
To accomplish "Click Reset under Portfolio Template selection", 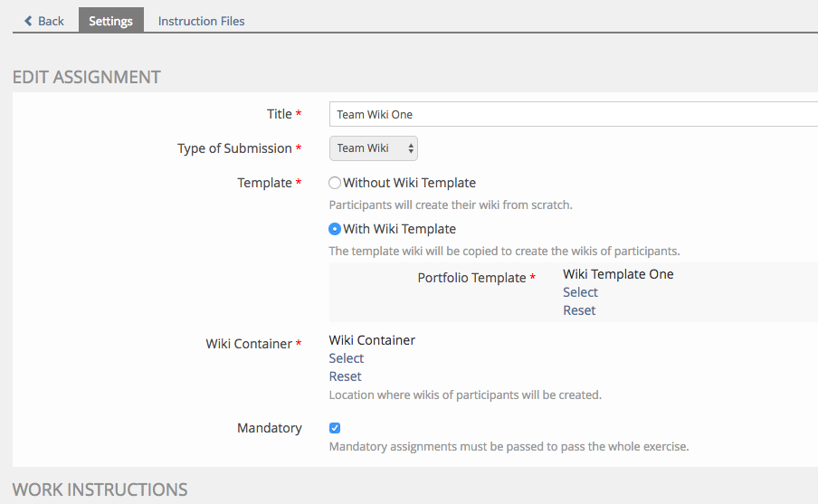I will (579, 310).
